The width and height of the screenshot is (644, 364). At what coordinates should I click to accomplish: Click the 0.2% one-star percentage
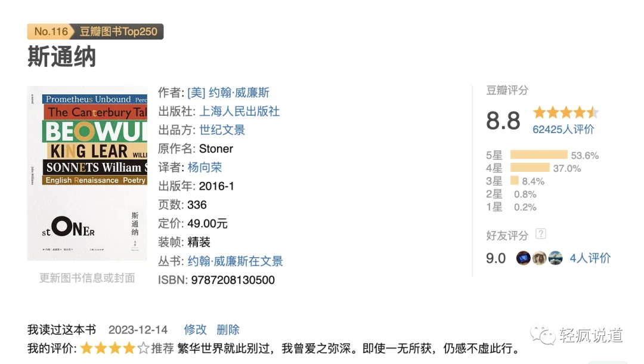(525, 207)
